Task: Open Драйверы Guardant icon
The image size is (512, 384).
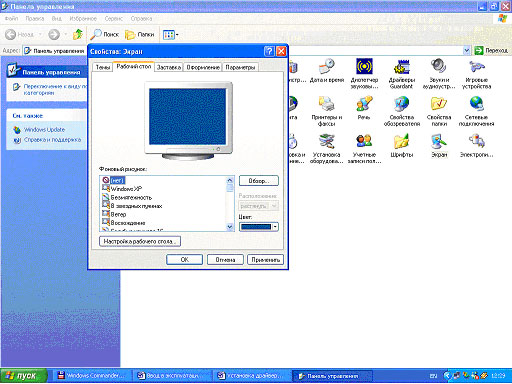Action: pos(402,74)
